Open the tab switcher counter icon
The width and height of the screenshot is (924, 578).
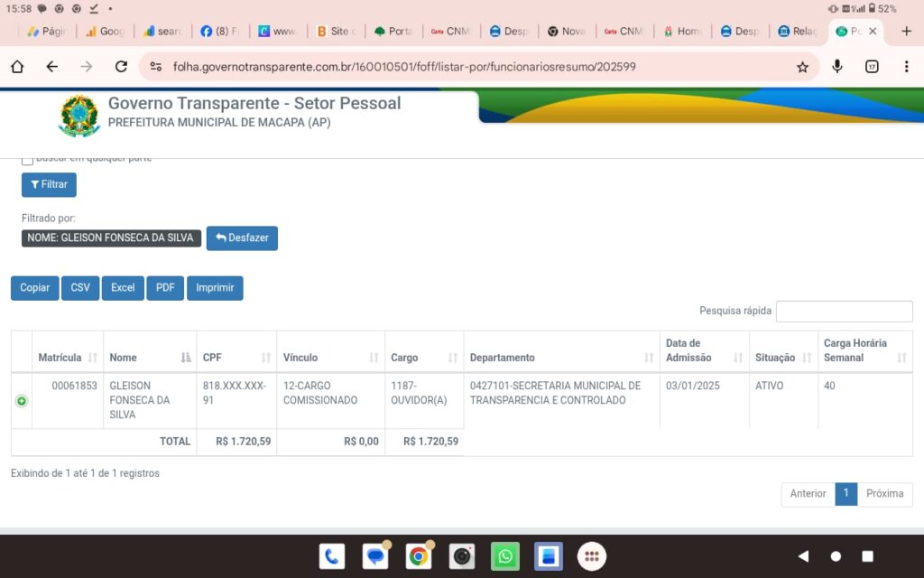coord(872,67)
